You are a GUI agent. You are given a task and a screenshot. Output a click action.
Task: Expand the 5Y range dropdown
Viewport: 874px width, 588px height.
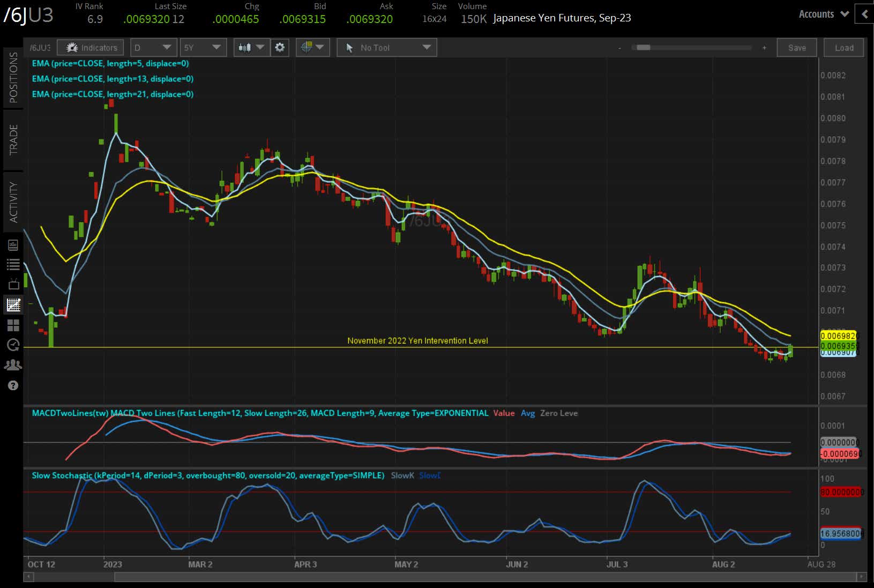tap(203, 47)
